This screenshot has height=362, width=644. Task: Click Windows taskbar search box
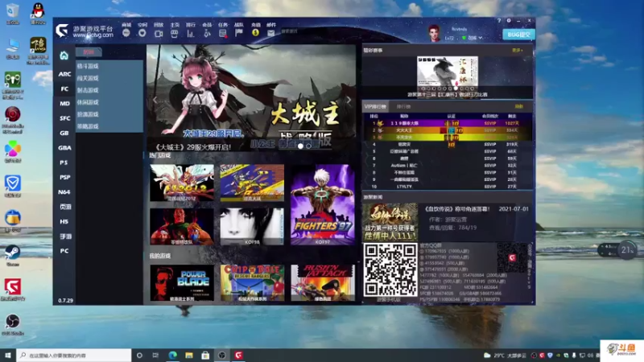click(74, 355)
